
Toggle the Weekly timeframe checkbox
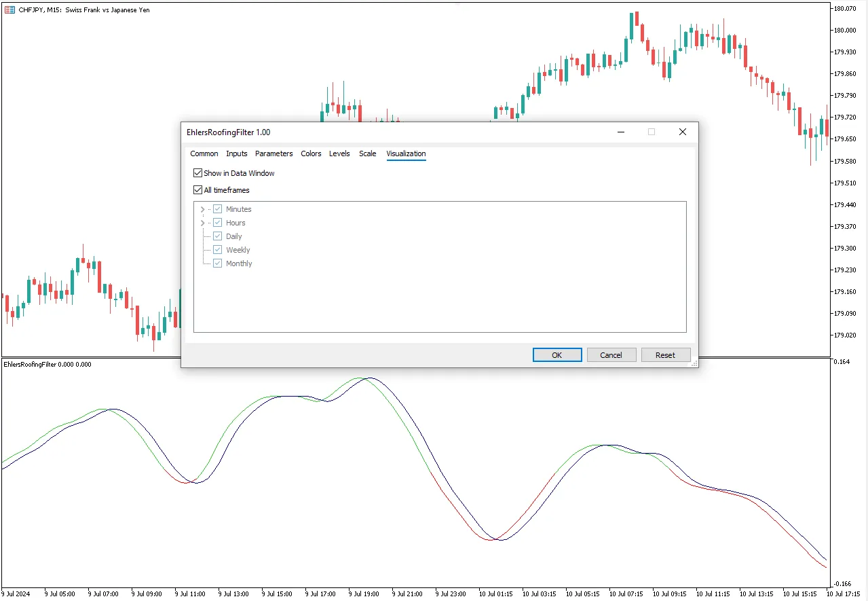[x=218, y=250]
